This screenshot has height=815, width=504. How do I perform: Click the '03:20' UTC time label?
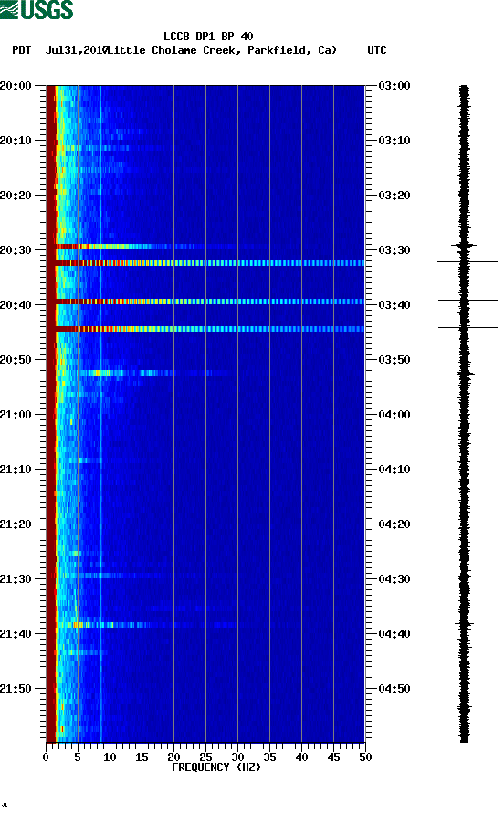point(394,196)
